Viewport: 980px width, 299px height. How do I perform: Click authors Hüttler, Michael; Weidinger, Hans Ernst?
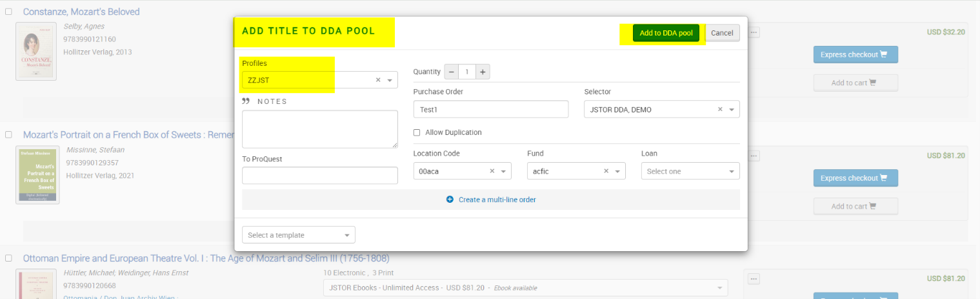126,273
